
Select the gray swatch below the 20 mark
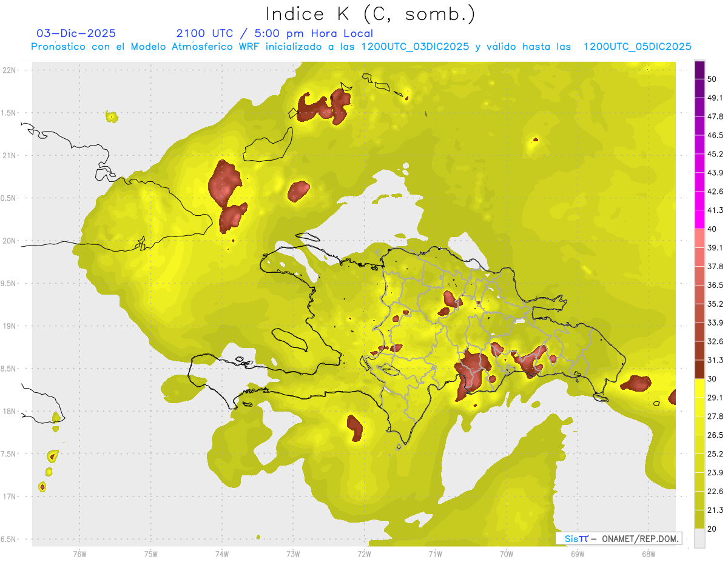[699, 538]
